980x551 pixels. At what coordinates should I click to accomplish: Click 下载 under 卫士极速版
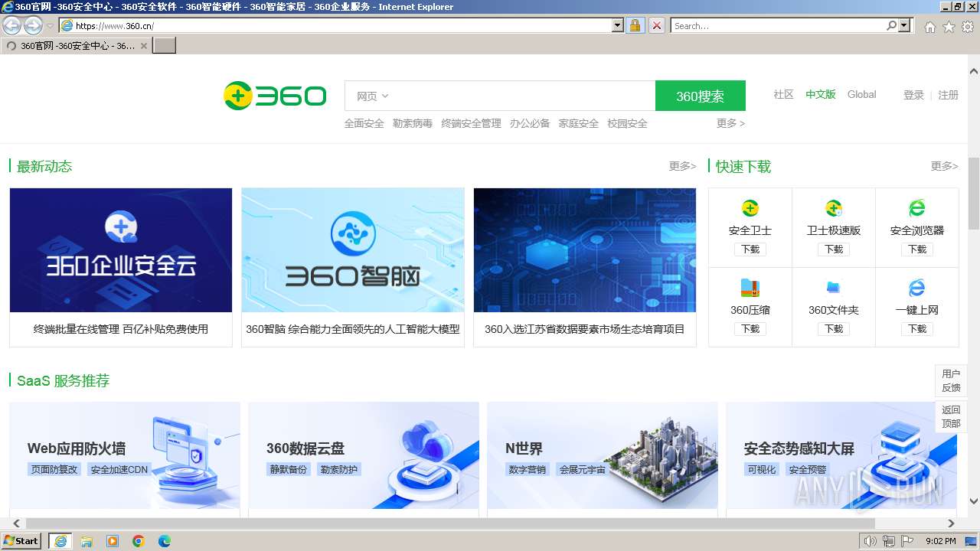[834, 249]
